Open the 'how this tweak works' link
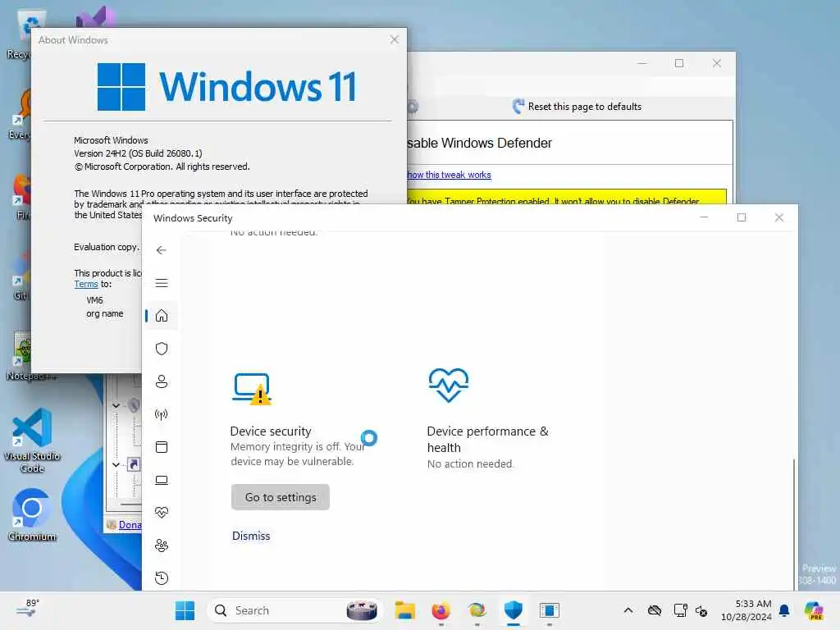The height and width of the screenshot is (630, 840). 449,175
